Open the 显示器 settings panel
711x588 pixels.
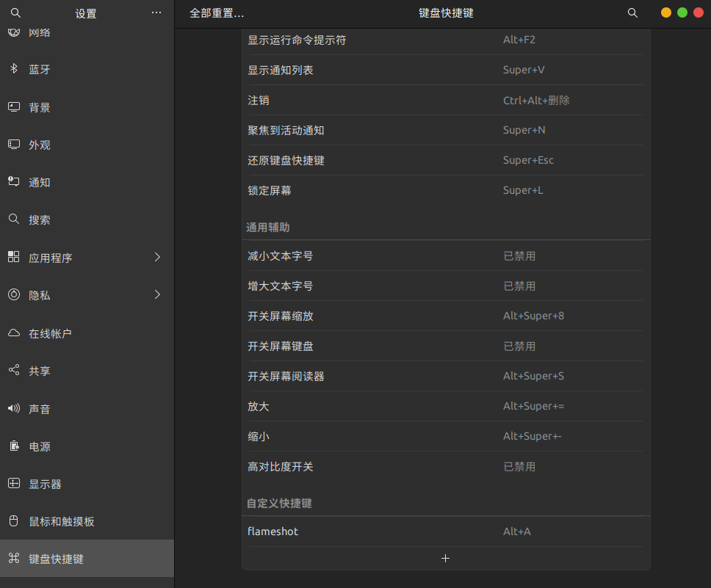point(45,484)
